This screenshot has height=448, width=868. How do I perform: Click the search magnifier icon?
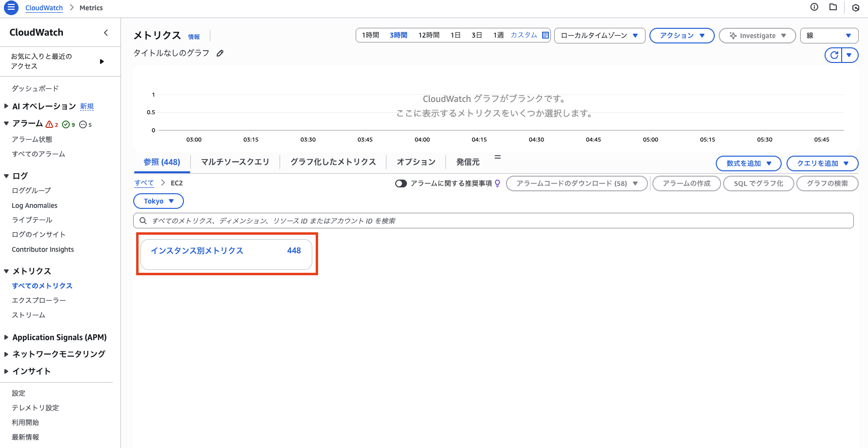pyautogui.click(x=143, y=221)
